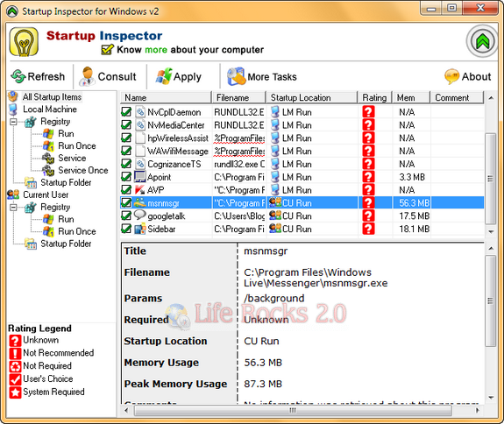Select All Startup Items tree node
Screen dimensions: 504x424
click(x=52, y=96)
